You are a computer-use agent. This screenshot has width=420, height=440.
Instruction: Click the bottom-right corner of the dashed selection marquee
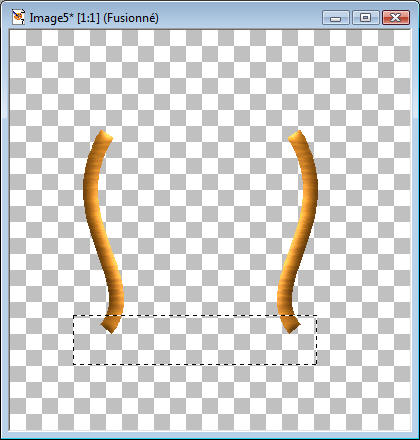[316, 364]
